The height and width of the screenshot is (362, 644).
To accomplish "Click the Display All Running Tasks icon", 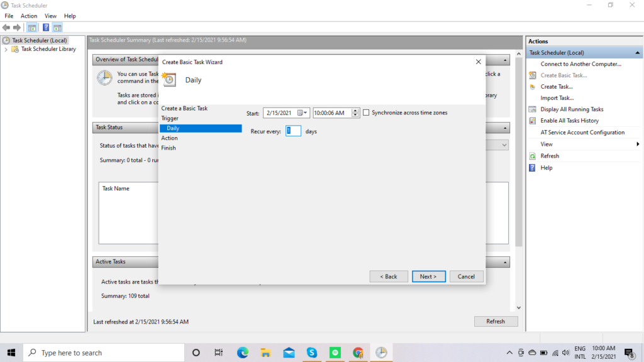I will click(x=533, y=109).
